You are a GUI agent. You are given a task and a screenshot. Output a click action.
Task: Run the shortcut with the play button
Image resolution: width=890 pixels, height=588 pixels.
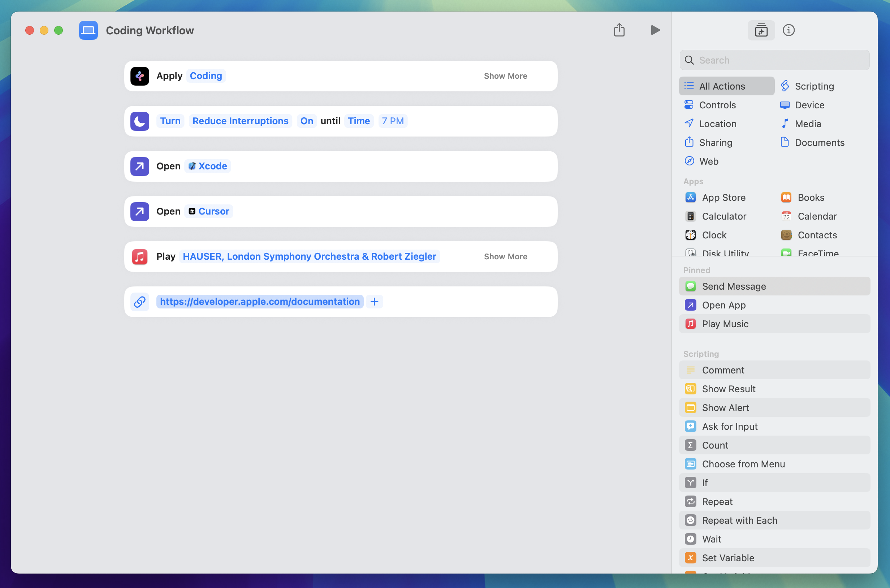point(655,30)
